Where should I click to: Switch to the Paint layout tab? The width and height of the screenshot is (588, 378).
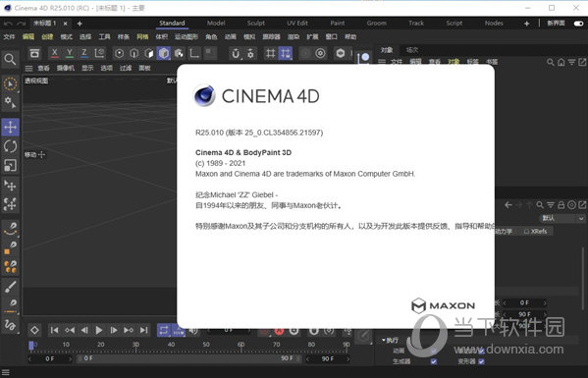[338, 24]
